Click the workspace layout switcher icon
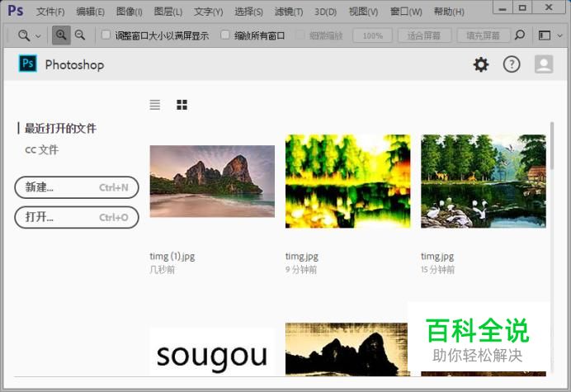571x392 pixels. click(x=545, y=35)
